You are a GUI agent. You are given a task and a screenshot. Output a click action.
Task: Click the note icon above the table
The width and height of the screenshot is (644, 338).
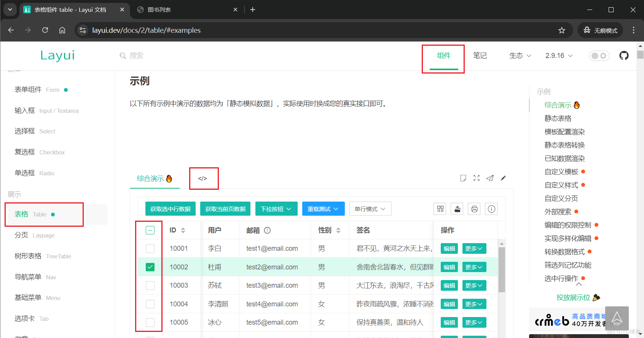463,178
